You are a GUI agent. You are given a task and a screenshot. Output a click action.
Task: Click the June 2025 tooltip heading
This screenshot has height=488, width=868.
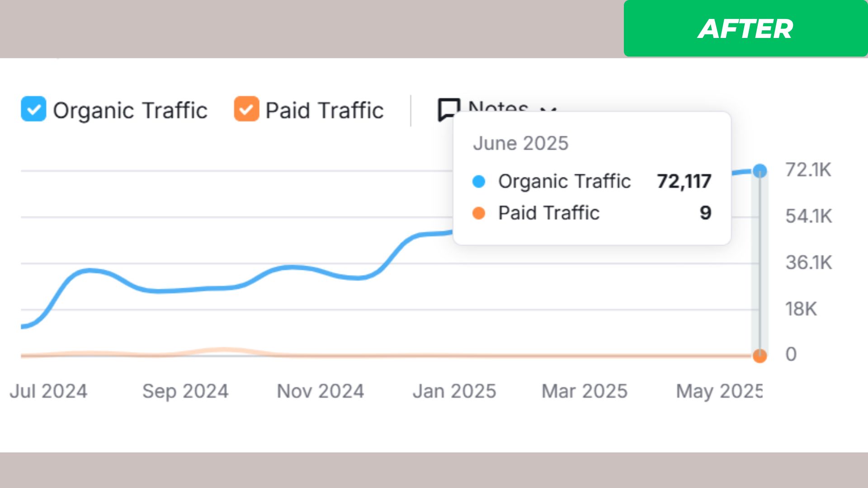click(520, 143)
